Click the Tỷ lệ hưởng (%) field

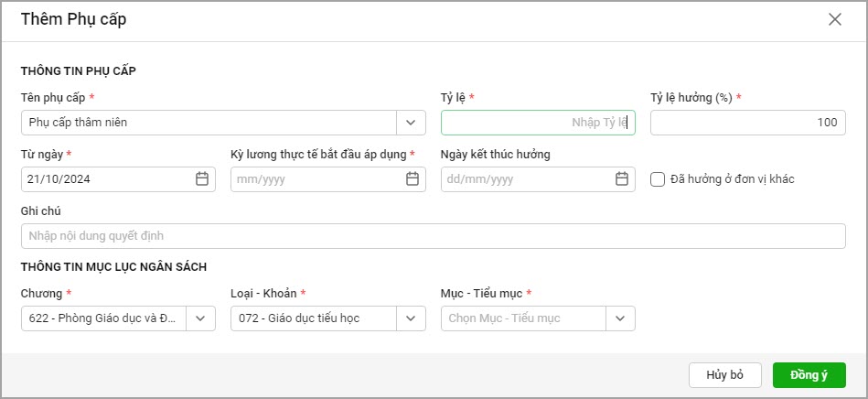[x=747, y=123]
